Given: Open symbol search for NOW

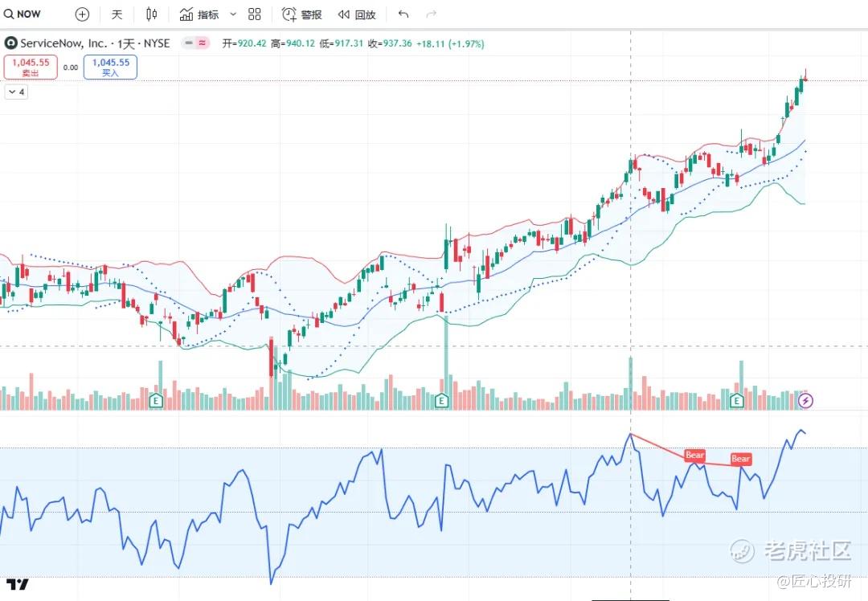Looking at the screenshot, I should tap(23, 14).
